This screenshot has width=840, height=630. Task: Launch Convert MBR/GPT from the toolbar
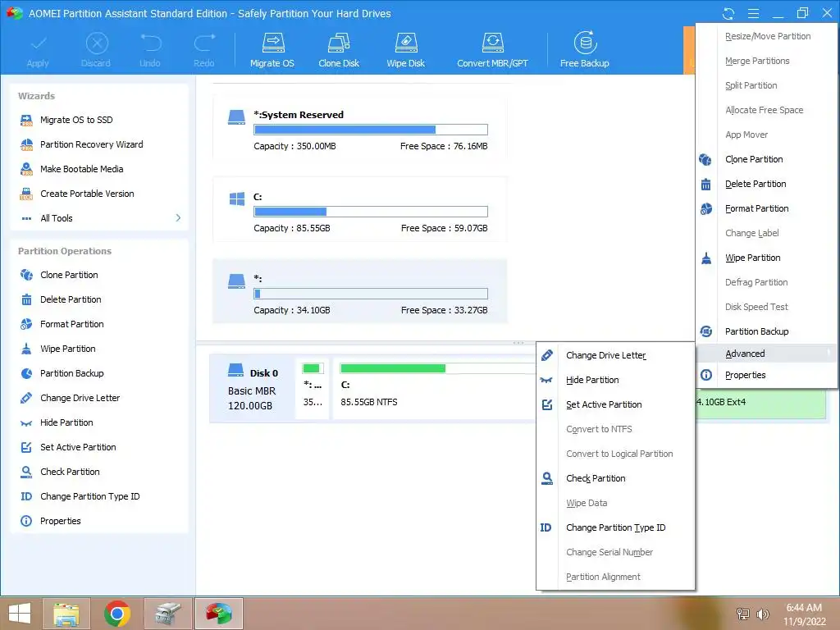pos(492,50)
